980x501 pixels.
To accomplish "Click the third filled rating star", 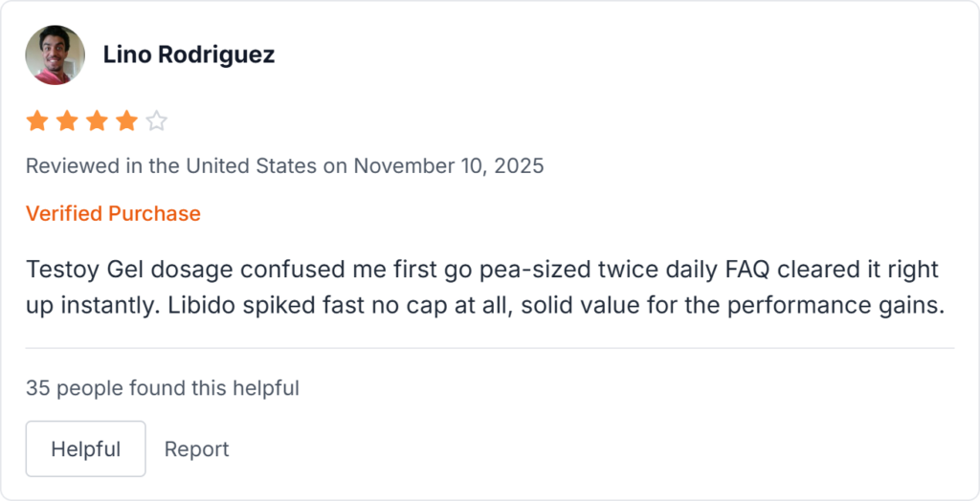I will pos(97,121).
